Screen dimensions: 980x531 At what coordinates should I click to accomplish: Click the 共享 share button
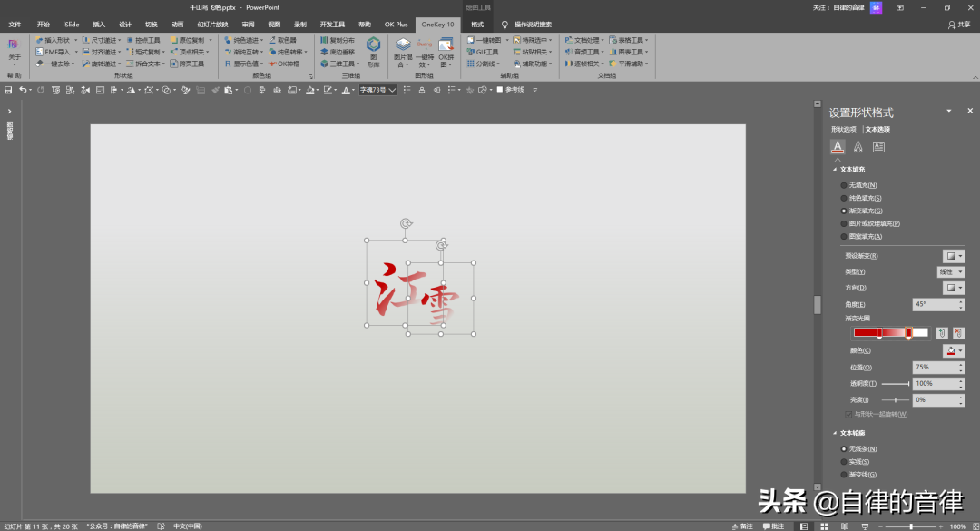tap(958, 25)
